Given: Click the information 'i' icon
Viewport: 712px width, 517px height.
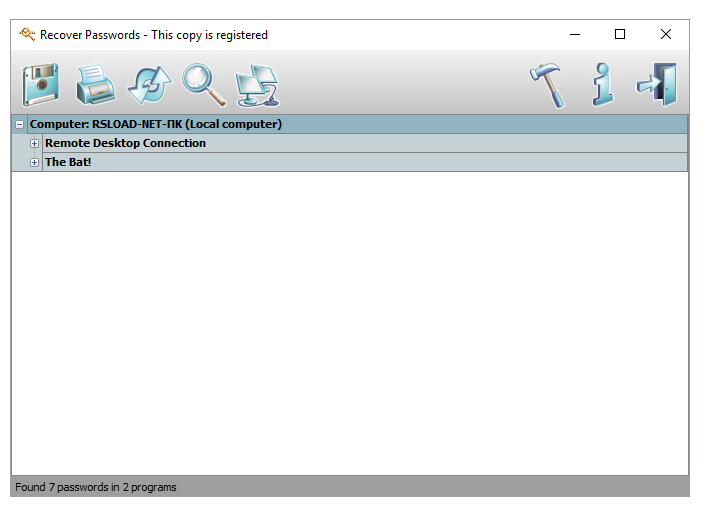Looking at the screenshot, I should coord(603,85).
